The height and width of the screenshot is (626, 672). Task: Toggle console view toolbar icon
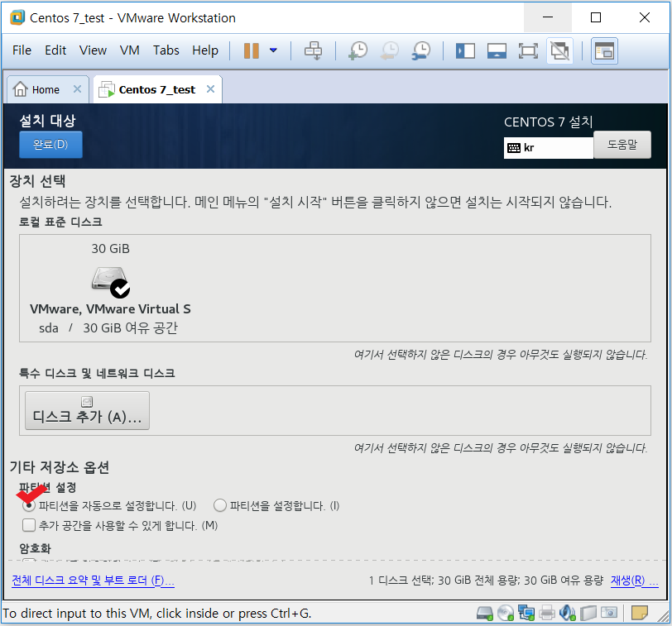point(604,51)
